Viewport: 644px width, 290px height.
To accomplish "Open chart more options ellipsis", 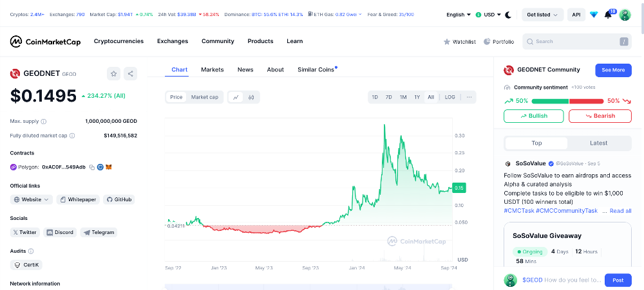I will [469, 97].
